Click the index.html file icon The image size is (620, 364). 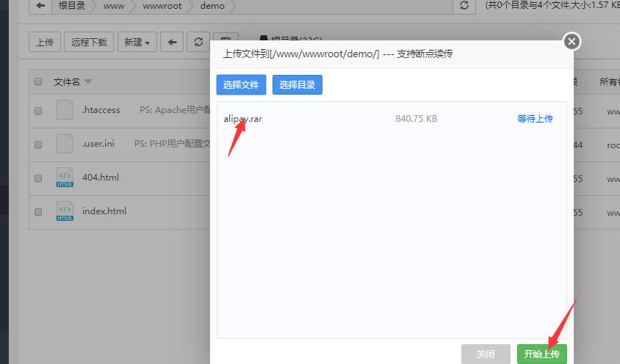(65, 211)
